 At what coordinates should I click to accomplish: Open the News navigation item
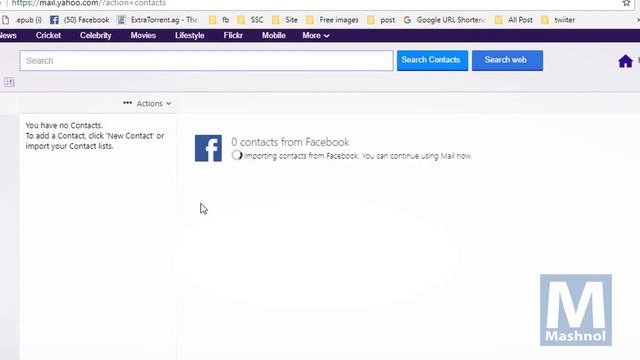coord(8,36)
